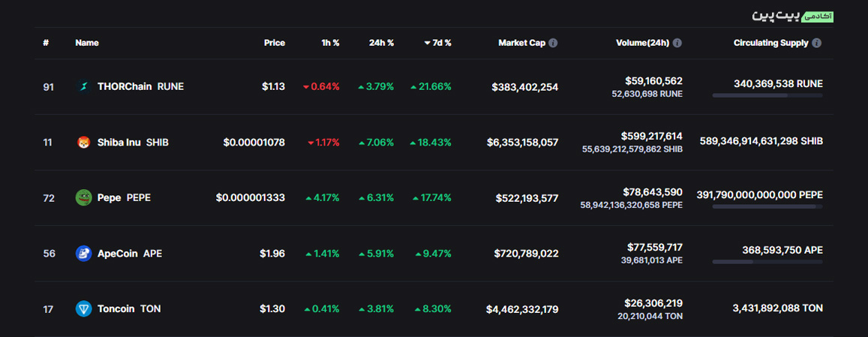Sort by the # rank column header
Image resolution: width=868 pixels, height=337 pixels.
[46, 43]
